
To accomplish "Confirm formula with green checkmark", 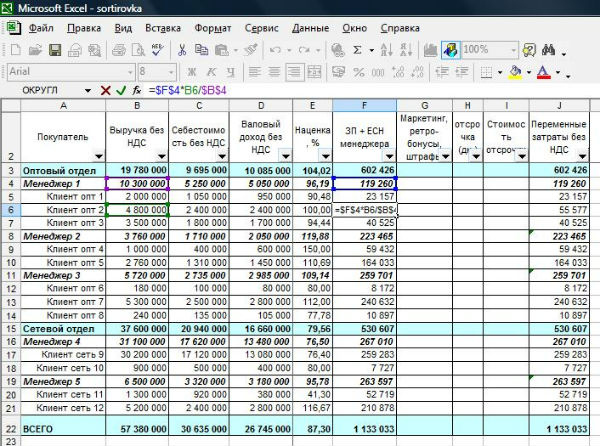I will 121,90.
